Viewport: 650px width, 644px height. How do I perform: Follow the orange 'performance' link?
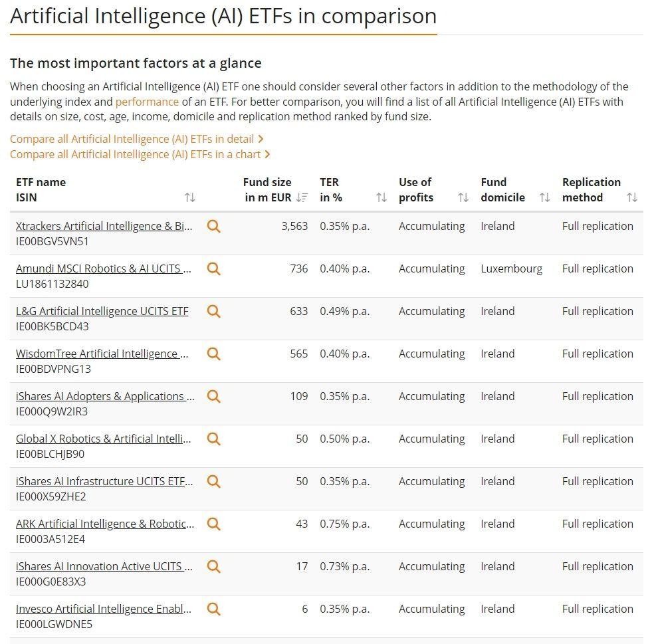[147, 102]
